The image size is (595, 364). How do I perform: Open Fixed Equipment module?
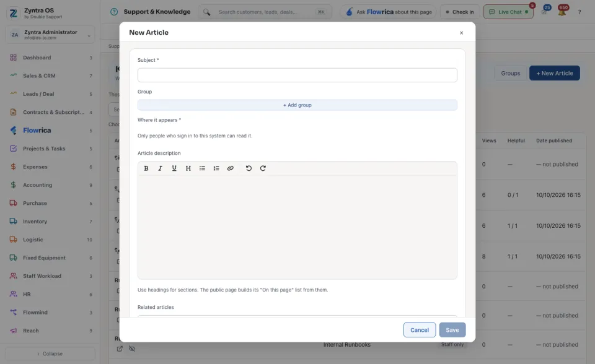[x=50, y=258]
